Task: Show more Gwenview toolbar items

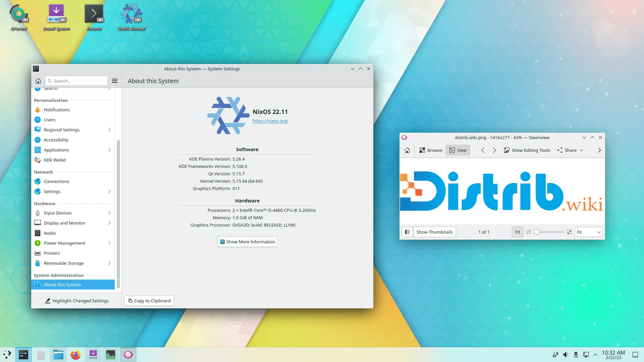Action: coord(599,150)
